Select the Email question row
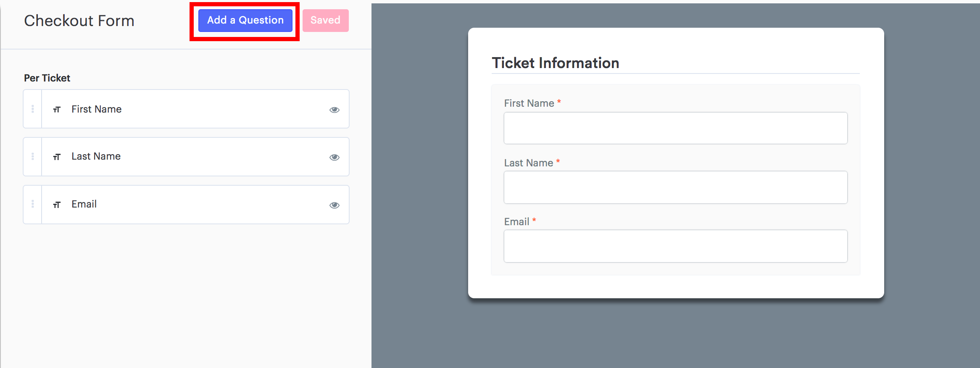Viewport: 980px width, 368px height. pyautogui.click(x=186, y=205)
